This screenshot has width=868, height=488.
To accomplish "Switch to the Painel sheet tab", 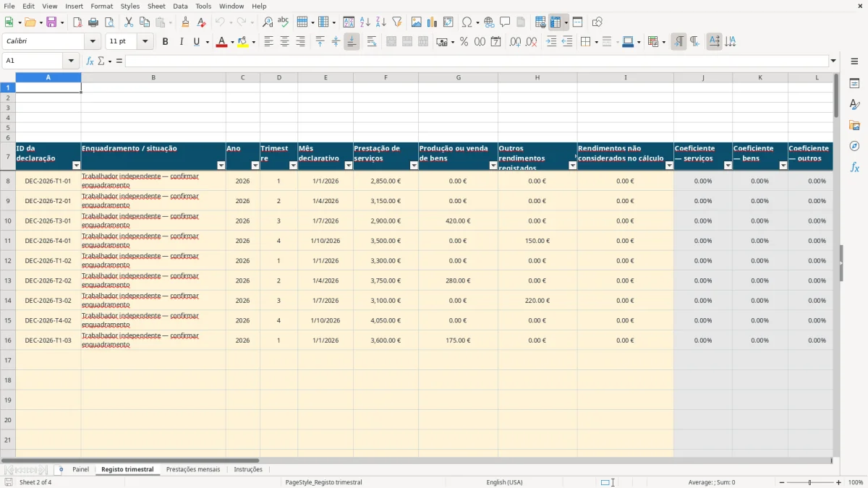I will coord(80,469).
